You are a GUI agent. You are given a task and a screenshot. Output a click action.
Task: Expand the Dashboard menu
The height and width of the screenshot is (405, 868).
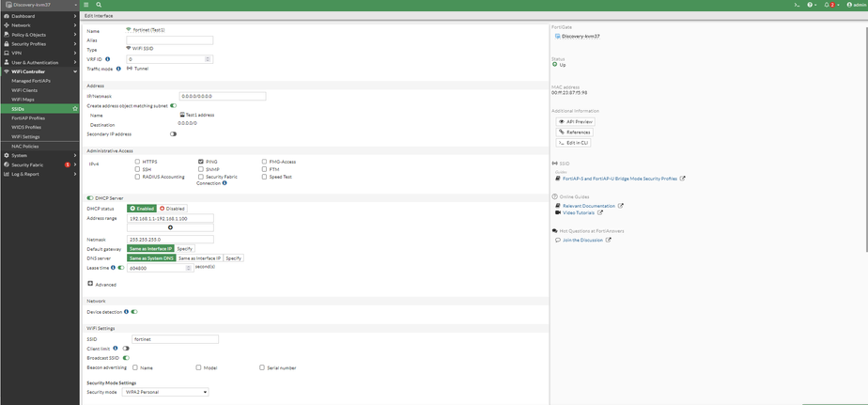39,16
